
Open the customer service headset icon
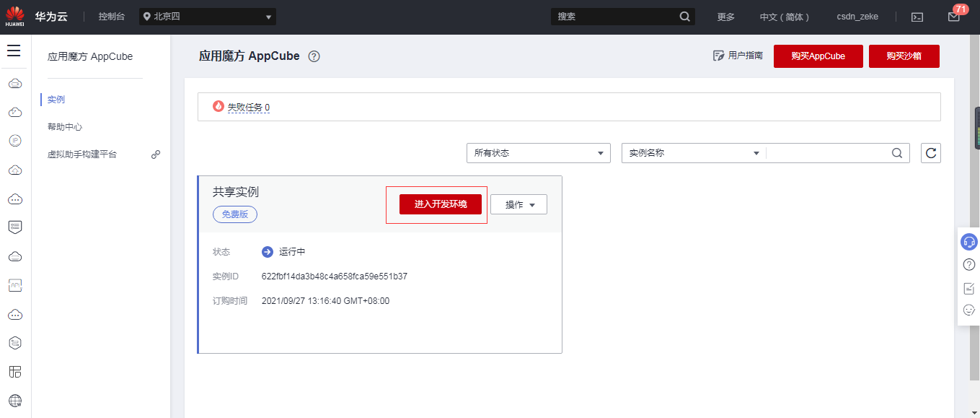pos(969,242)
